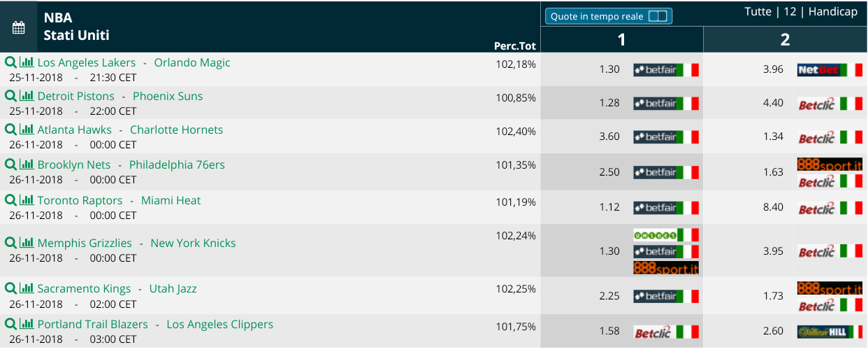Open the calendar icon beside NBA header
Screen dimensions: 868x352
[x=18, y=27]
